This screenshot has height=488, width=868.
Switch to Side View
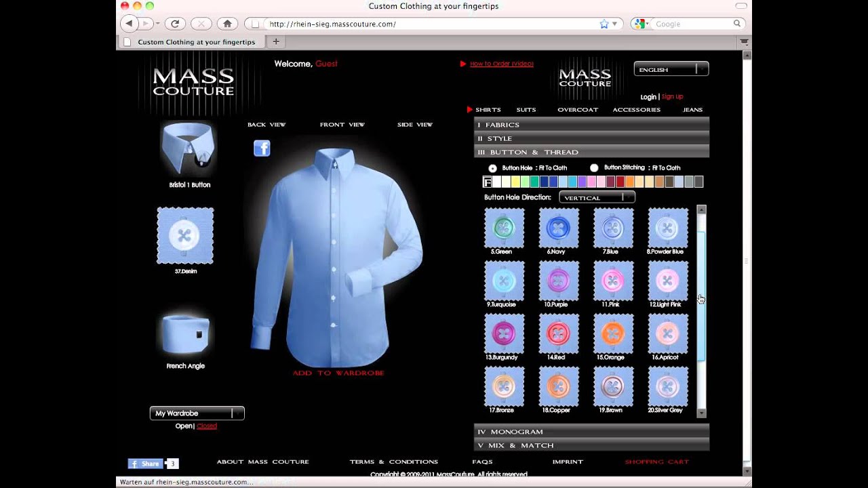[x=415, y=125]
